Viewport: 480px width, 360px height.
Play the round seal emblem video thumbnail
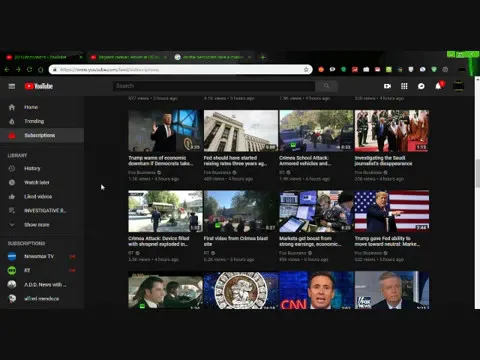pos(241,290)
